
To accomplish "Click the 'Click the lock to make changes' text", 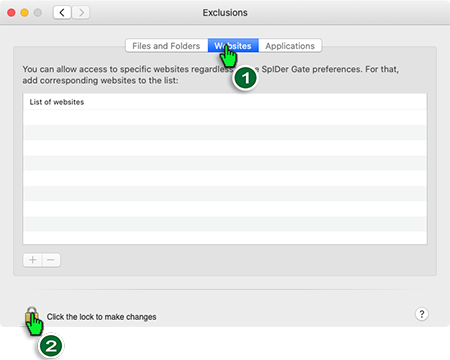I will [x=101, y=317].
